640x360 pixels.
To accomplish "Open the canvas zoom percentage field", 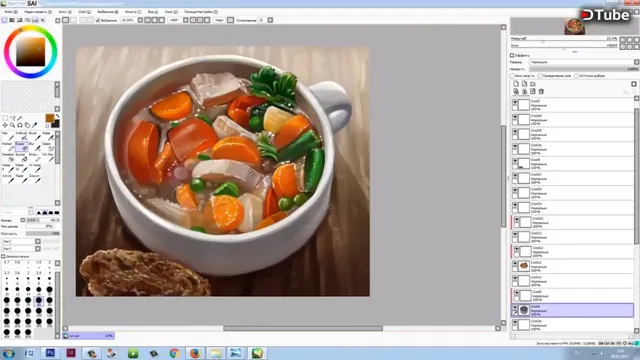I will (128, 20).
